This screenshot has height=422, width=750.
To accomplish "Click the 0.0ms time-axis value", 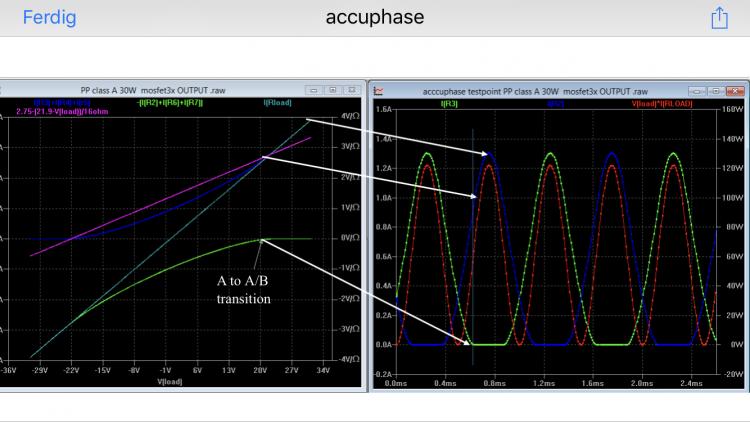I will [396, 383].
